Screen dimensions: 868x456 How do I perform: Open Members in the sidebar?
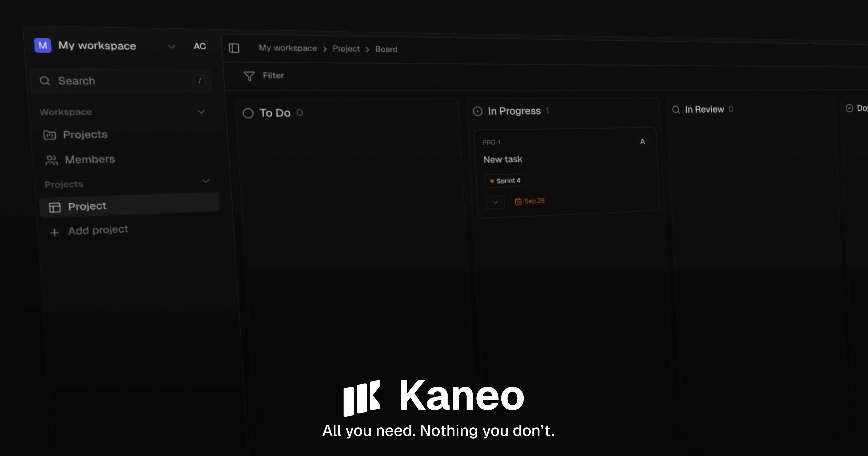pos(90,160)
